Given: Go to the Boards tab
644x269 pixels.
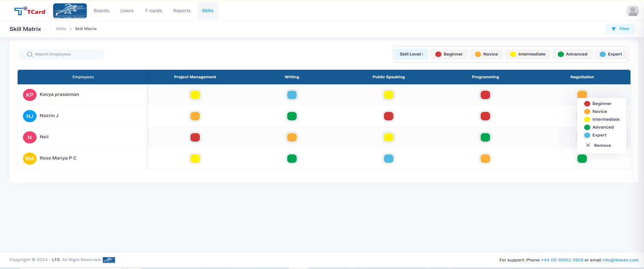Looking at the screenshot, I should (101, 11).
